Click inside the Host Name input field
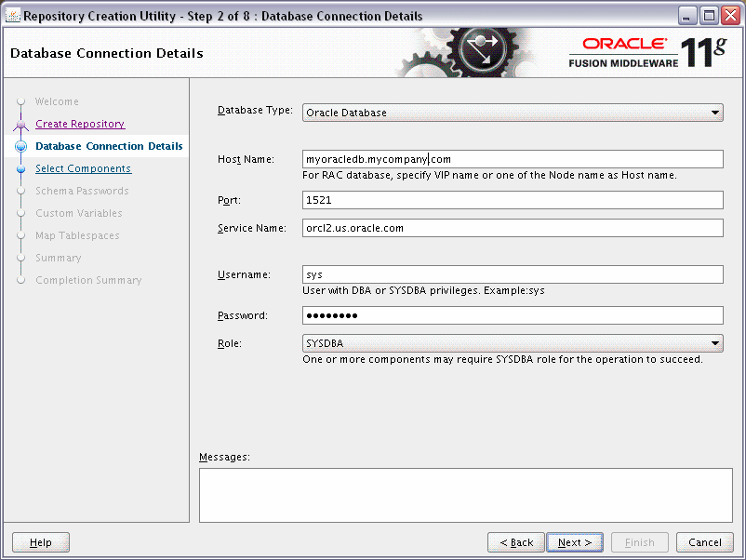The width and height of the screenshot is (746, 560). pyautogui.click(x=512, y=159)
